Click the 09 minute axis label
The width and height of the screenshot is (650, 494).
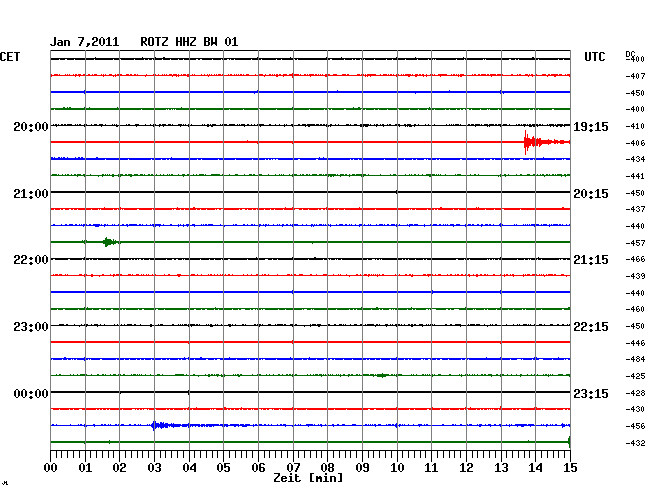(362, 468)
